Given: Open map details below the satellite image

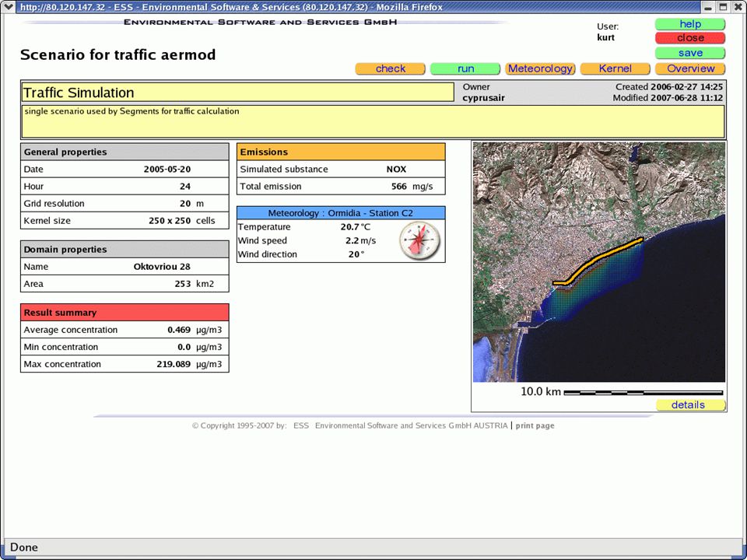Looking at the screenshot, I should click(x=690, y=404).
